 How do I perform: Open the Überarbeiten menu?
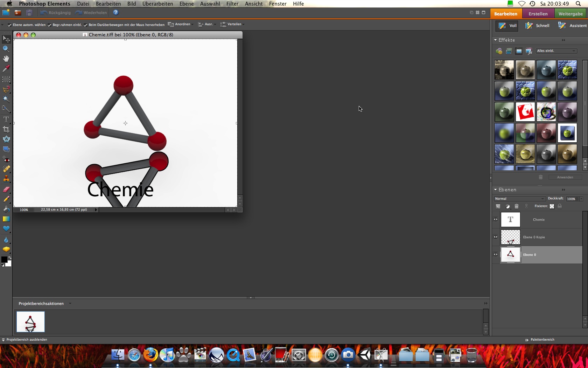click(157, 4)
